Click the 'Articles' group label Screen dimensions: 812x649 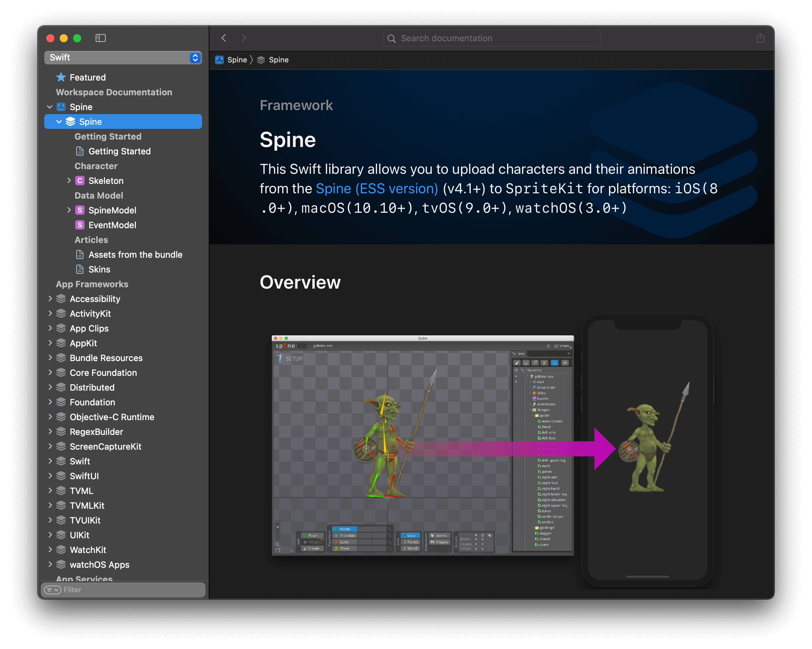[91, 240]
